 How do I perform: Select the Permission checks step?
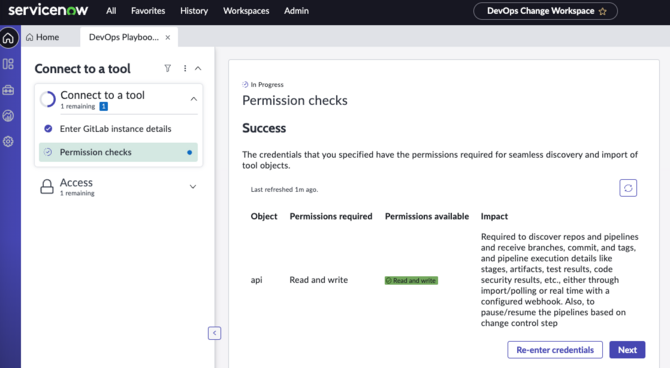tap(118, 152)
